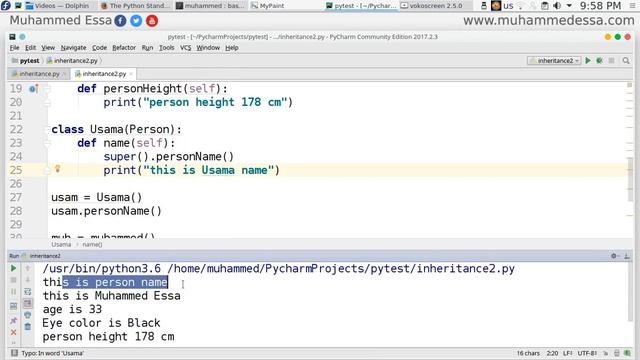Viewport: 640px width, 360px height.
Task: Open Facebook link icon in banner
Action: click(120, 21)
